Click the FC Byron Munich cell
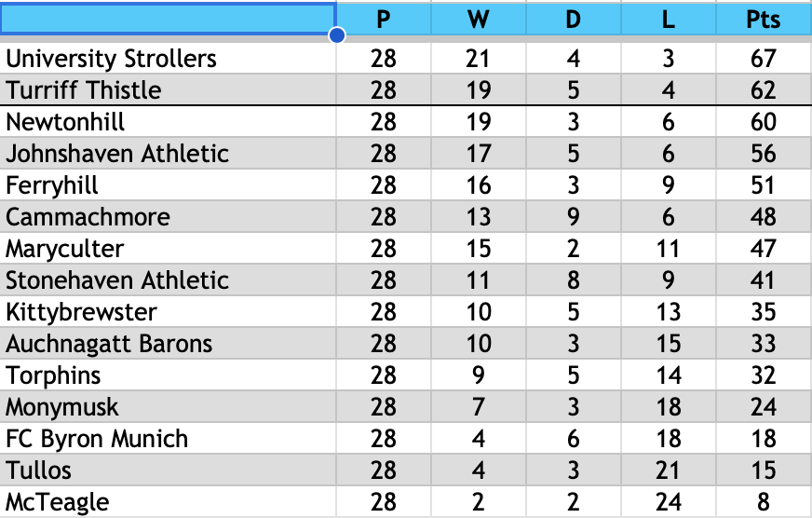Viewport: 812px width, 518px height. point(168,439)
